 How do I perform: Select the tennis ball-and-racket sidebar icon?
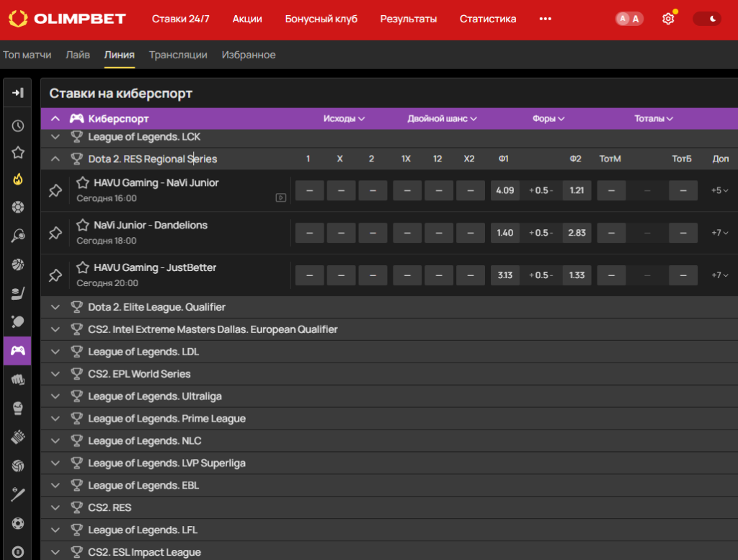click(x=18, y=236)
